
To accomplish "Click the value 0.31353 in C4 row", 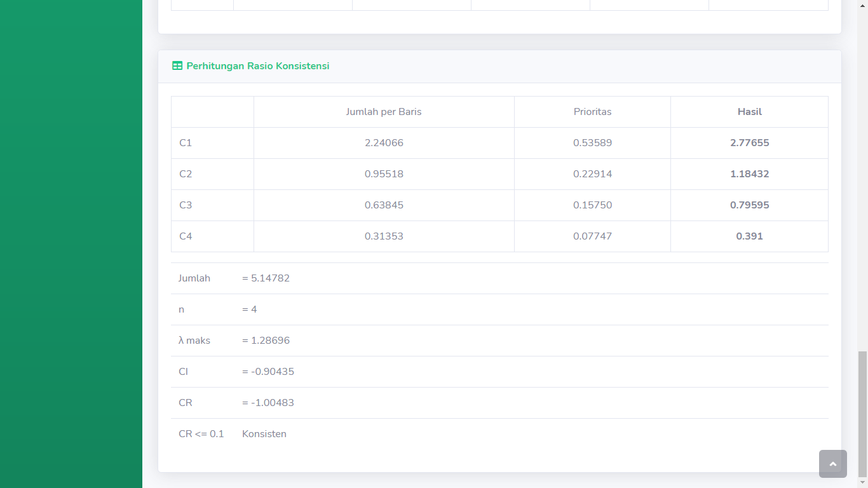I will tap(384, 236).
